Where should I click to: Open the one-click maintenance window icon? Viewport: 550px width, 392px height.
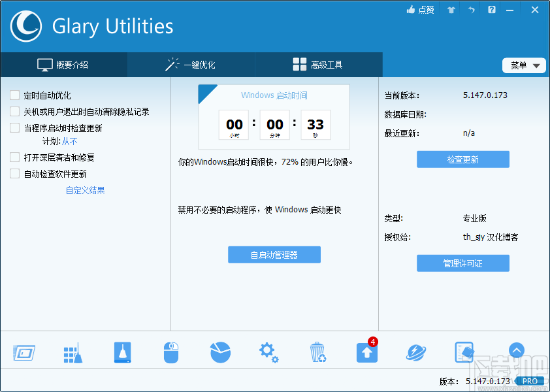click(x=24, y=351)
